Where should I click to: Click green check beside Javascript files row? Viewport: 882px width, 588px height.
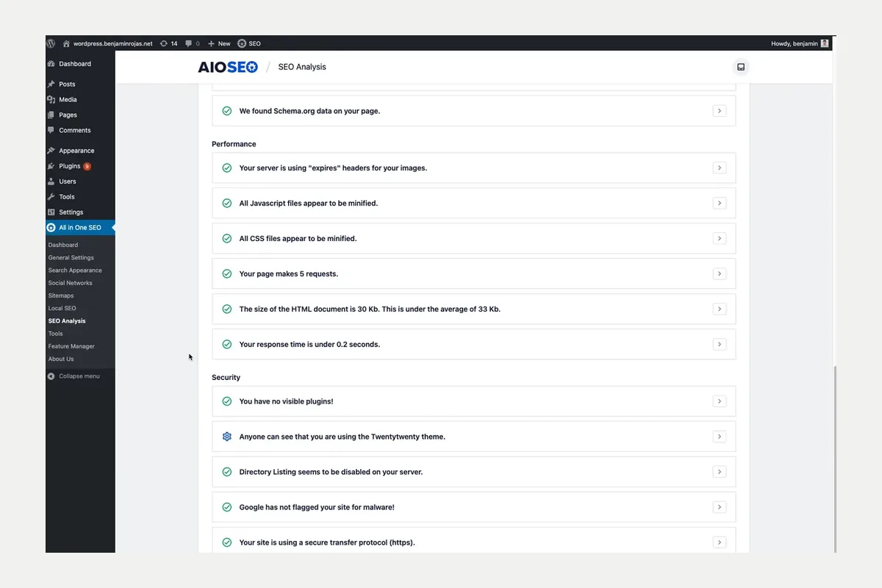click(x=227, y=203)
